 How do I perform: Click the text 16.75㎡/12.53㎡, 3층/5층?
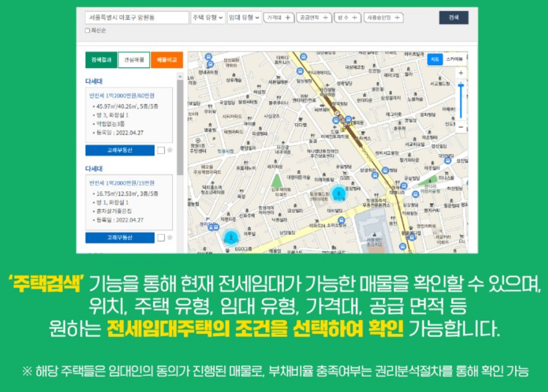click(127, 194)
